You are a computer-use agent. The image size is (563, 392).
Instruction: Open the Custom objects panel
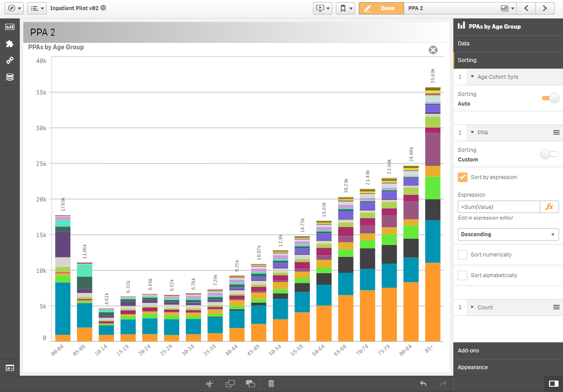10,44
